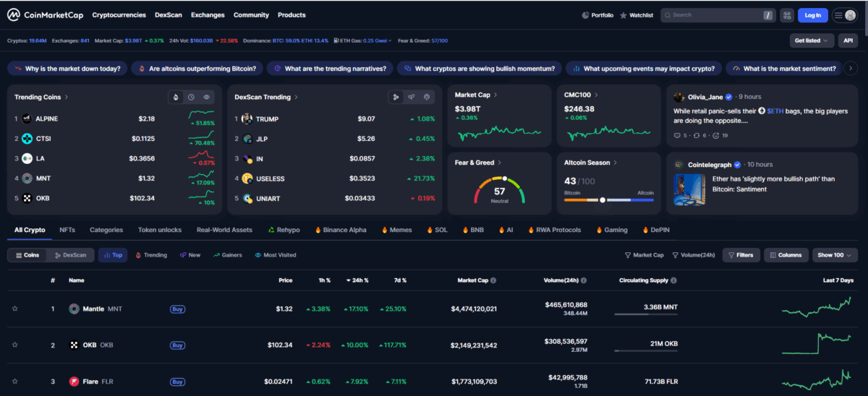Image resolution: width=868 pixels, height=396 pixels.
Task: Switch to the Real-World Assets tab
Action: coord(224,230)
